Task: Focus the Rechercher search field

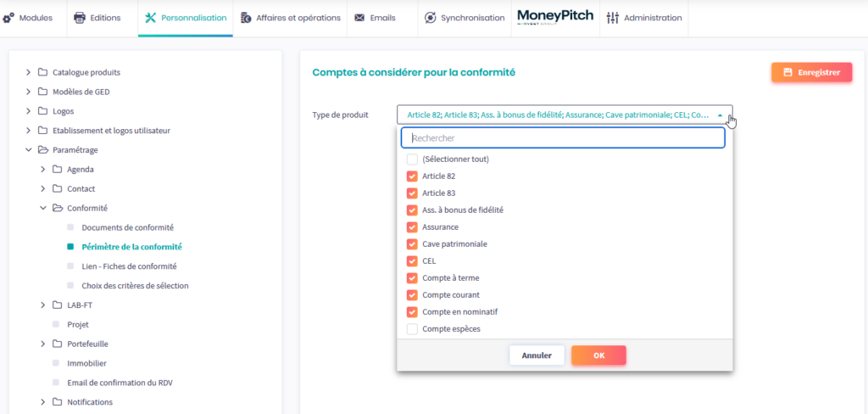Action: tap(565, 137)
